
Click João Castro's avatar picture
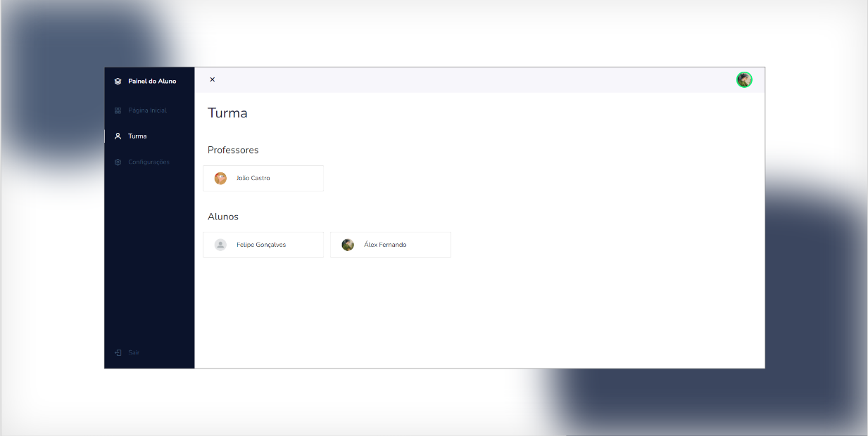click(x=220, y=179)
